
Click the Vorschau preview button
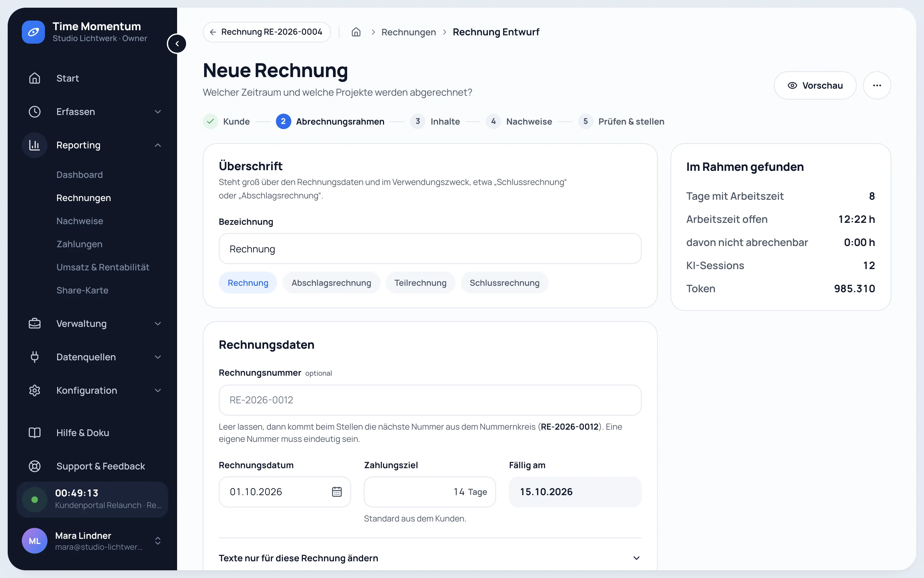[x=815, y=85]
